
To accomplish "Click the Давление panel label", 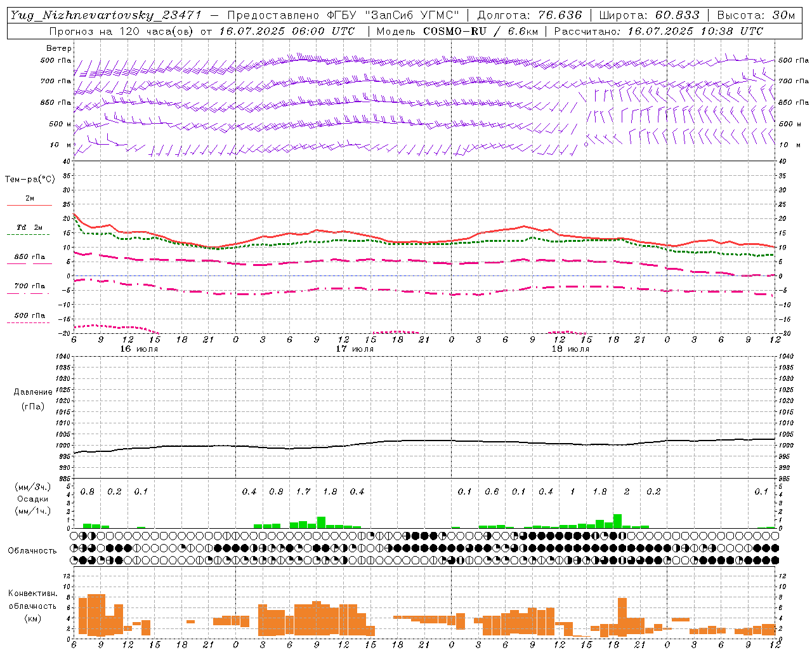I will [33, 392].
